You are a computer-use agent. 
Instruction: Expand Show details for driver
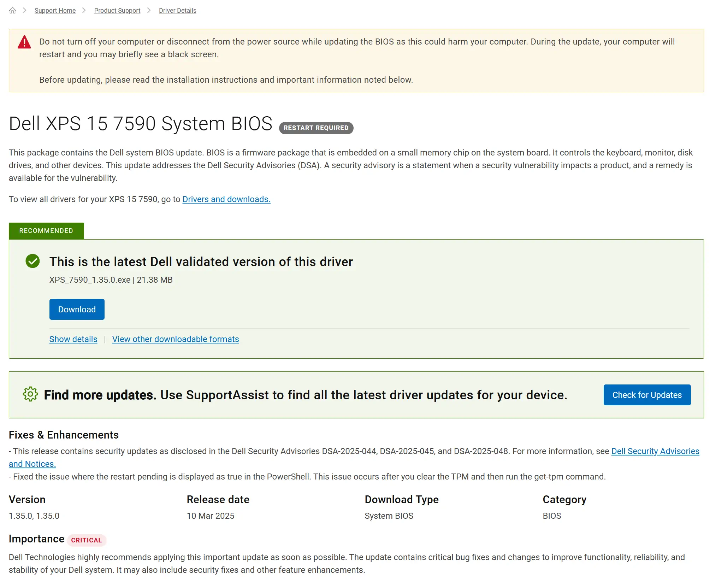point(73,339)
